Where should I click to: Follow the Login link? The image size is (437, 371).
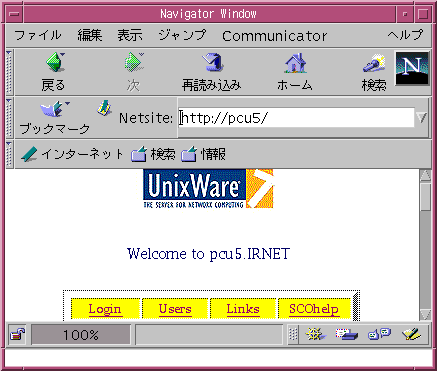[105, 309]
